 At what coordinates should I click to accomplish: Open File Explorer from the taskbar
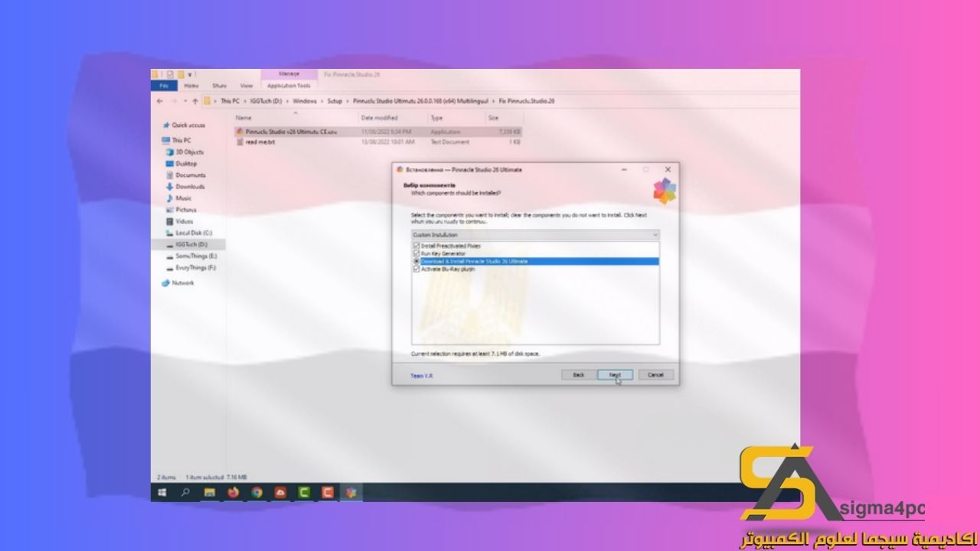209,493
